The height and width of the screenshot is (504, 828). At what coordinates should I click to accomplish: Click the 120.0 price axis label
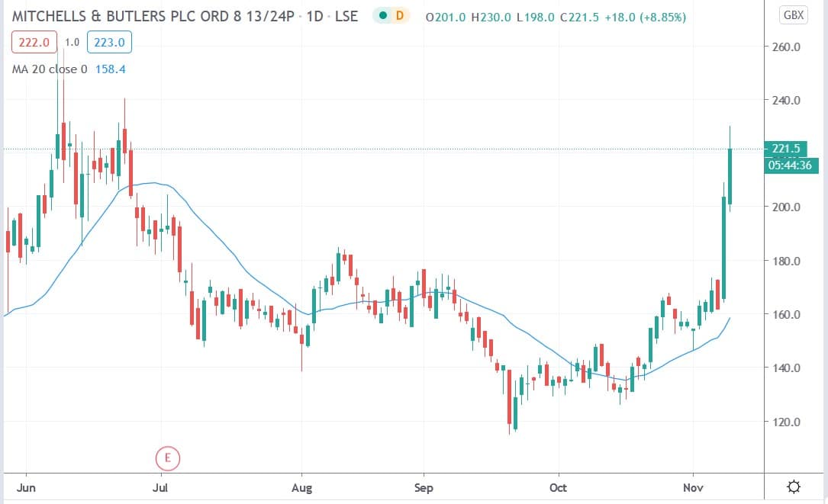pyautogui.click(x=786, y=422)
